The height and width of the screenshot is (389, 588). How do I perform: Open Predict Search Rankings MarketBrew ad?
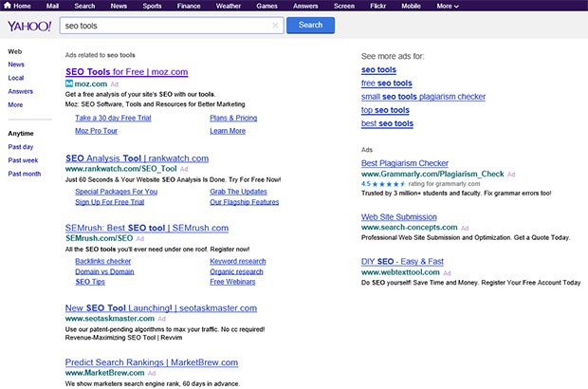coord(152,362)
